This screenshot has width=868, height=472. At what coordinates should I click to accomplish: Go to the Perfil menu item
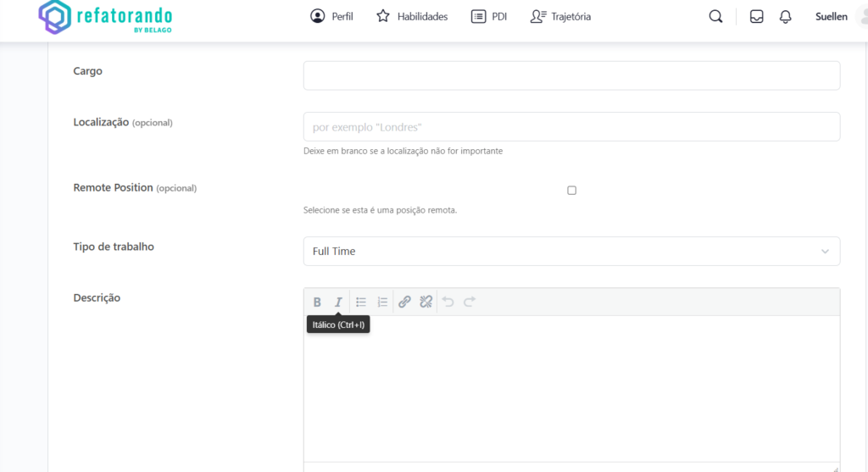(331, 16)
